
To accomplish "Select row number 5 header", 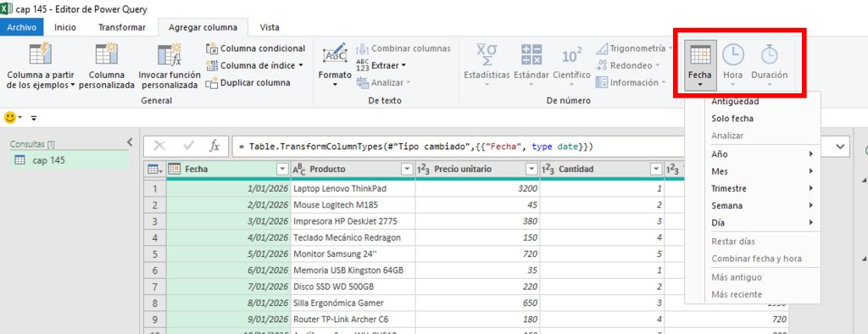I will [155, 253].
